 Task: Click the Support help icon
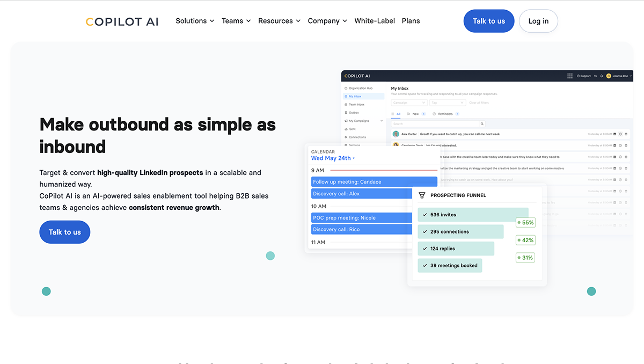click(579, 76)
